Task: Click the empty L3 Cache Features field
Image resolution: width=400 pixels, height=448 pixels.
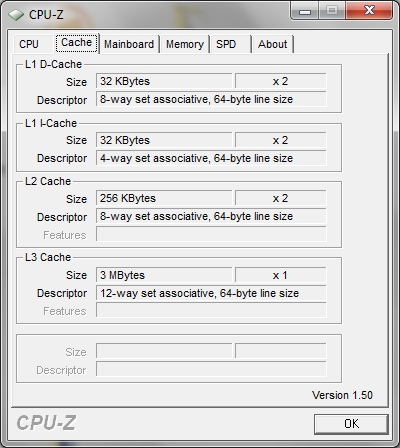Action: click(x=211, y=310)
